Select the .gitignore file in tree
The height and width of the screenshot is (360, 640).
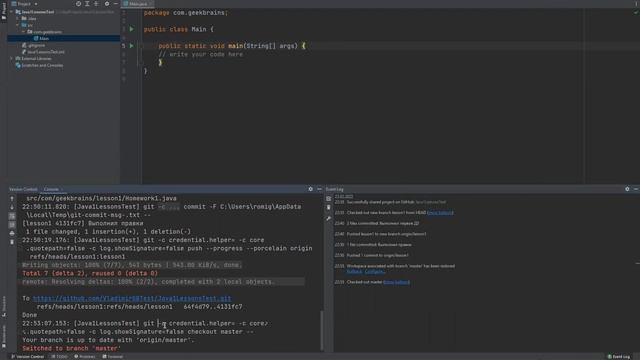[x=33, y=45]
